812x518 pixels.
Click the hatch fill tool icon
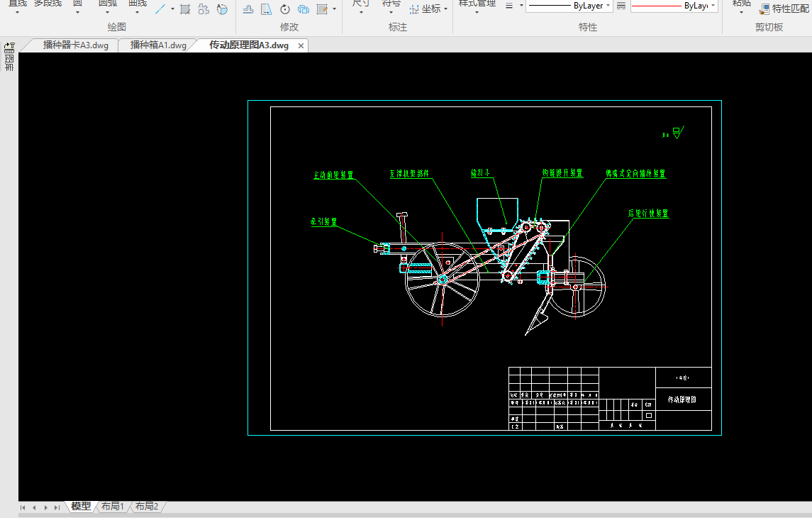(x=185, y=9)
